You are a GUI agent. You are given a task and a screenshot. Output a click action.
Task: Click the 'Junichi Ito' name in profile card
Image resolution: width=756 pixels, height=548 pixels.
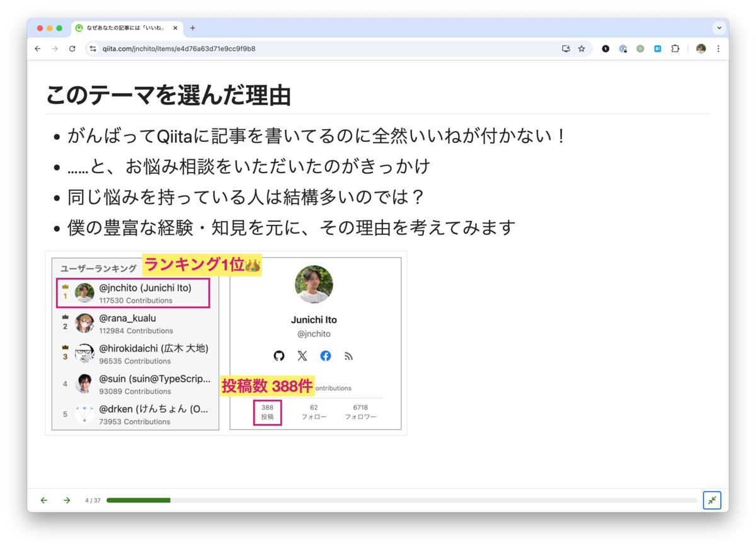314,320
